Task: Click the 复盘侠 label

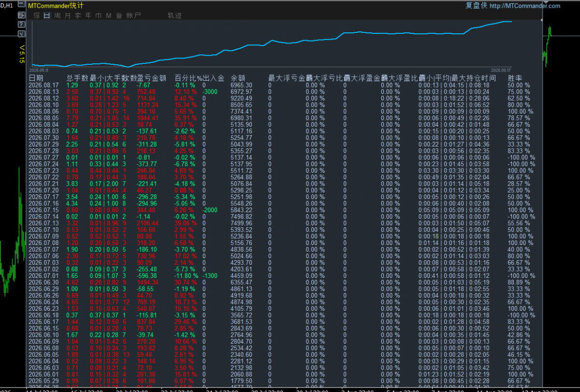Action: click(476, 6)
